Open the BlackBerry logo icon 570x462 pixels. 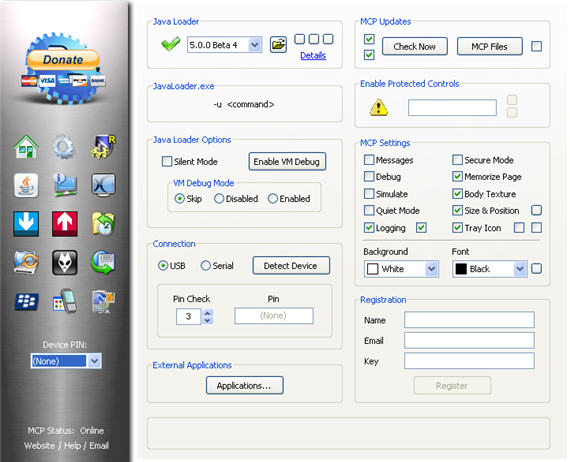pos(26,301)
